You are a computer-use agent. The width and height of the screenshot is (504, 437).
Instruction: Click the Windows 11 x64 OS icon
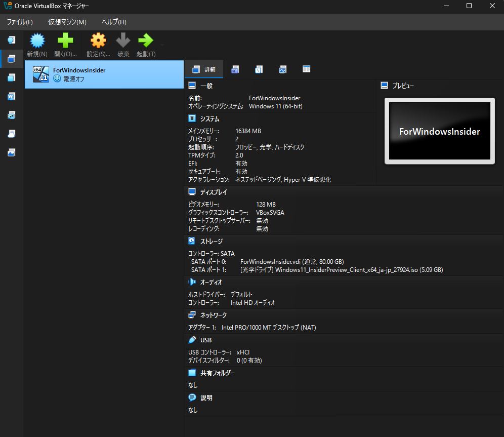click(41, 74)
